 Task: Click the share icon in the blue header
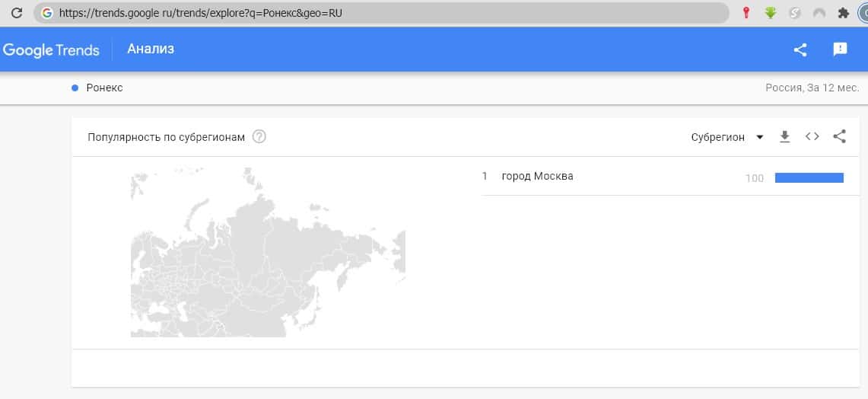pos(800,49)
